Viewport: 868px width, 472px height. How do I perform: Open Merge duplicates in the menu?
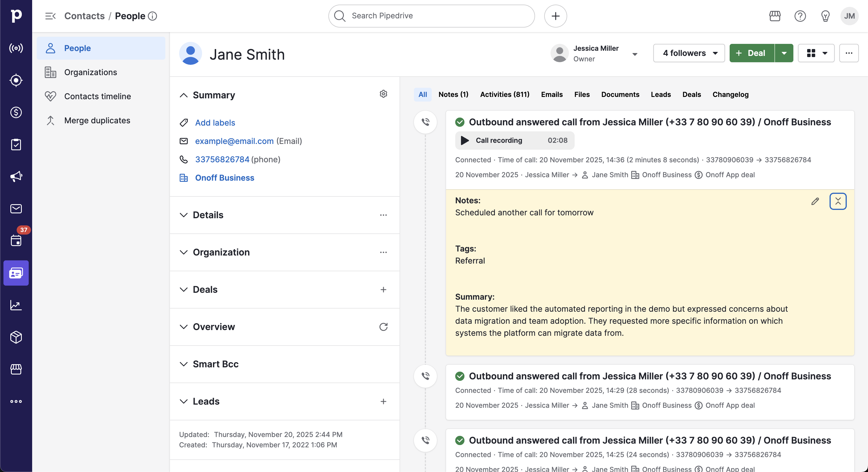(101, 120)
